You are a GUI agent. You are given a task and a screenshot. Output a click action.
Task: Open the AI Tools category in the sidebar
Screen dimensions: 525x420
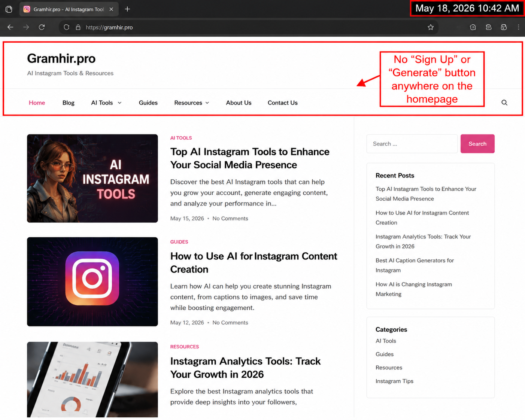tap(386, 341)
